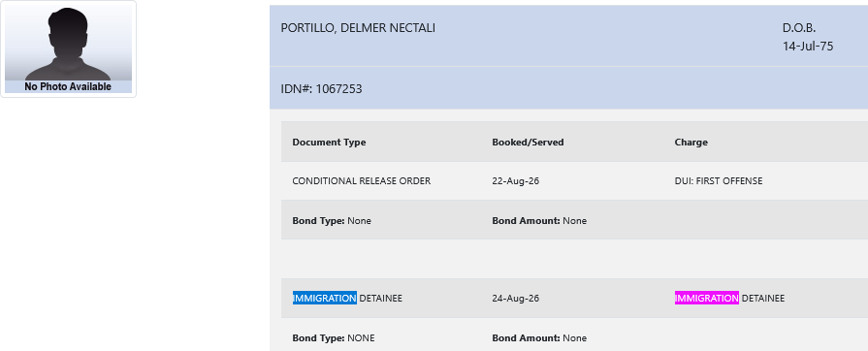Select the CONDITIONAL RELEASE ORDER entry
Viewport: 868px width, 351px height.
click(x=362, y=181)
